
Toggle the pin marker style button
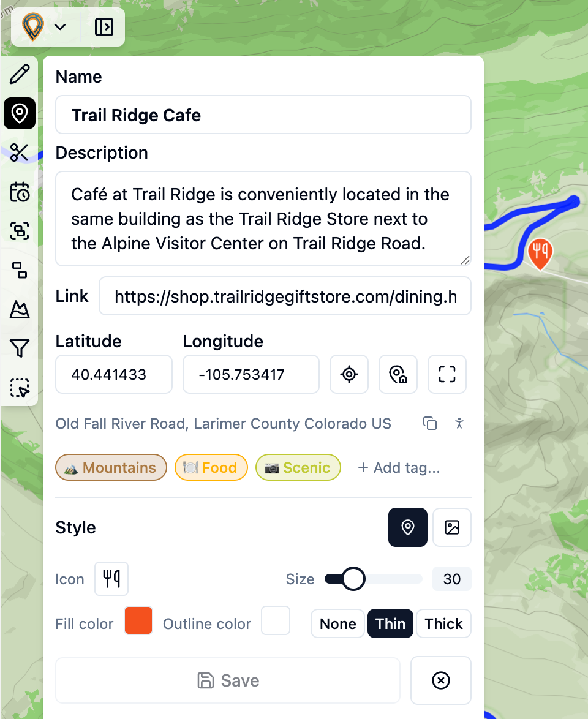click(x=408, y=527)
